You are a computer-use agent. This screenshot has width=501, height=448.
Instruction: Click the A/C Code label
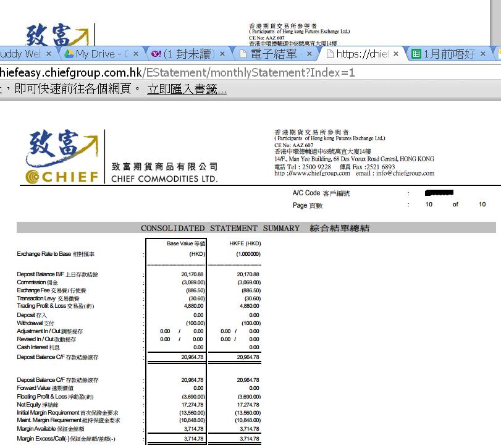[321, 193]
